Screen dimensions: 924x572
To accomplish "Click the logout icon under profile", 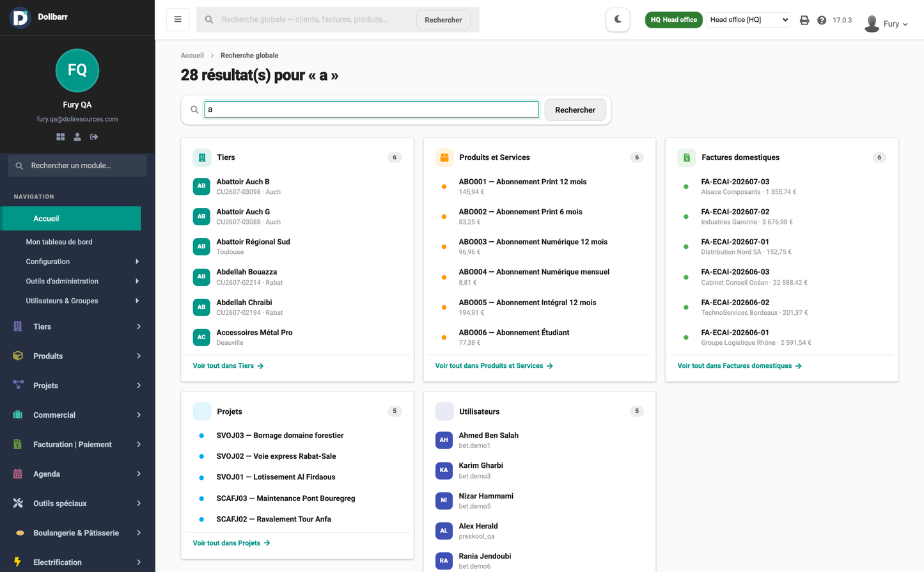I will point(94,137).
